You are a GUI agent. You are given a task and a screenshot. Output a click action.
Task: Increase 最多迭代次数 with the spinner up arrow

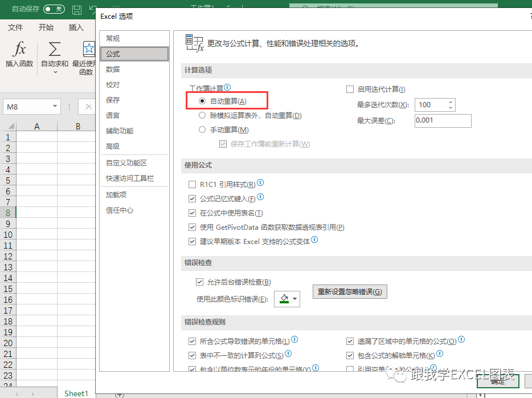click(450, 102)
